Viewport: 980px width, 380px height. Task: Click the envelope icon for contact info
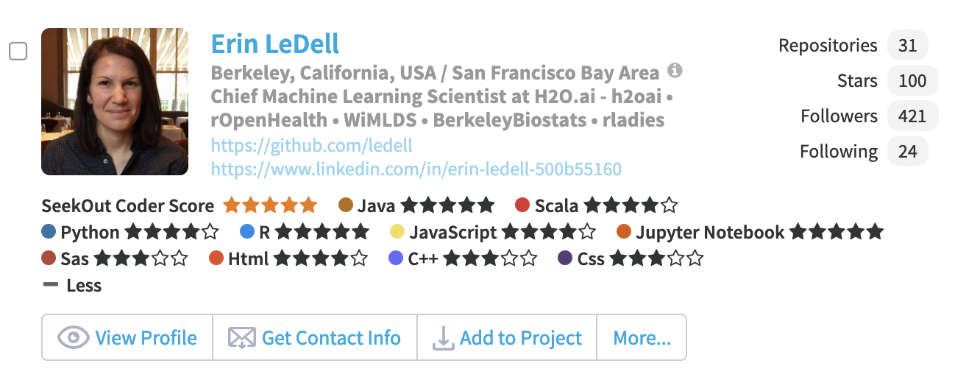pyautogui.click(x=241, y=338)
